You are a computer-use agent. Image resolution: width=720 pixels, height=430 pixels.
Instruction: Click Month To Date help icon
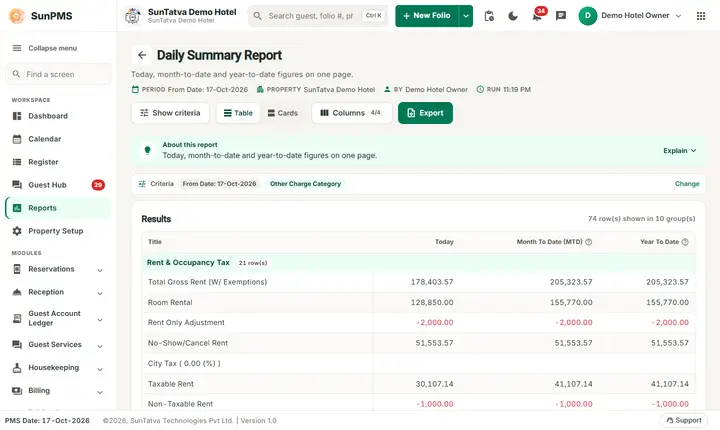click(x=589, y=242)
